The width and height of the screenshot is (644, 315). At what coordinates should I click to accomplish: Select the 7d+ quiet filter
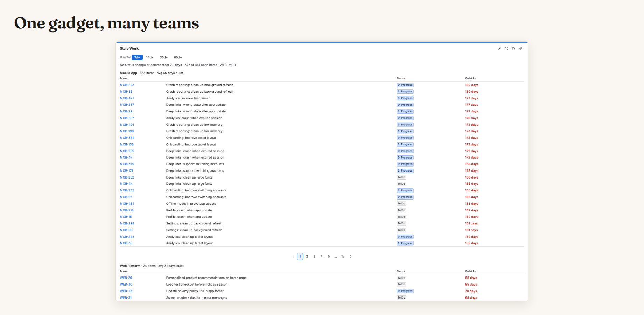137,57
